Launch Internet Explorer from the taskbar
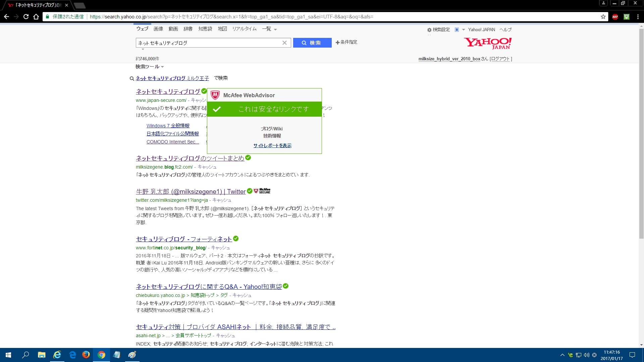Screen dimensions: 644x362 click(x=57, y=355)
